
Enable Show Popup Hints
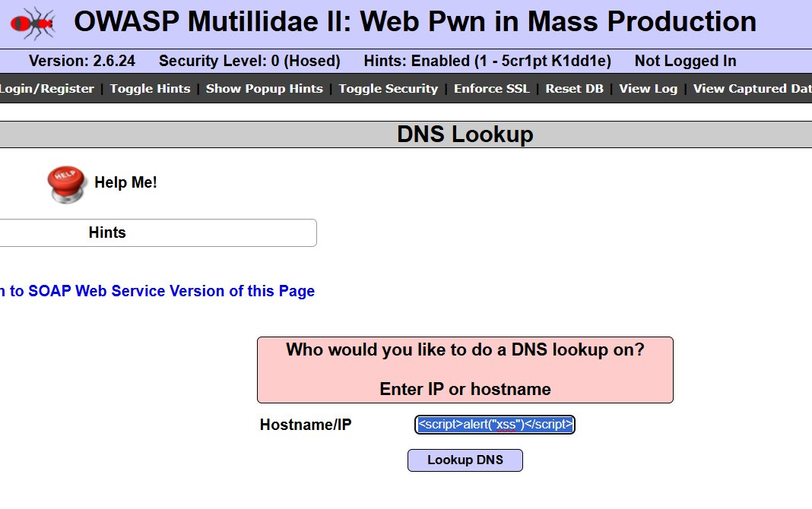coord(264,89)
